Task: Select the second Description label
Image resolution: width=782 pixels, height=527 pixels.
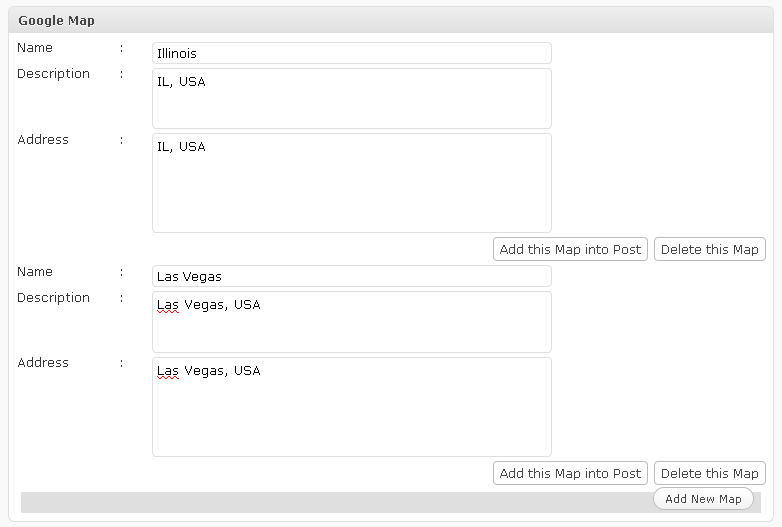Action: [53, 298]
